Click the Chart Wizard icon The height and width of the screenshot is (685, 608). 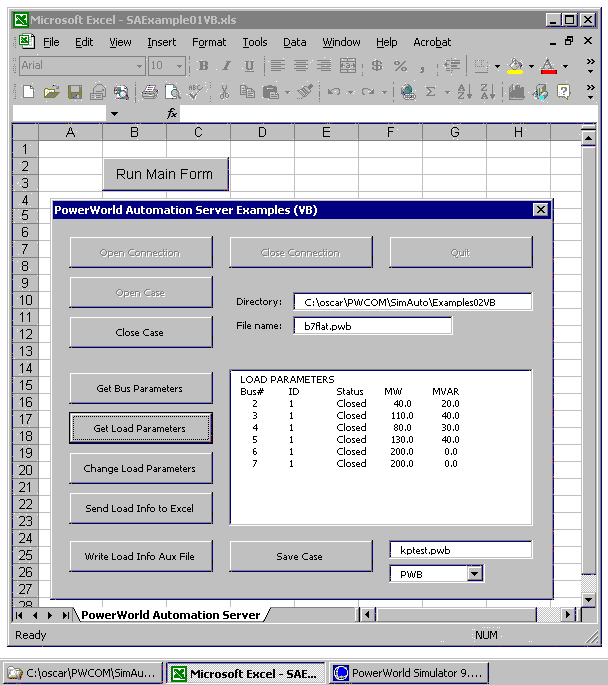516,92
